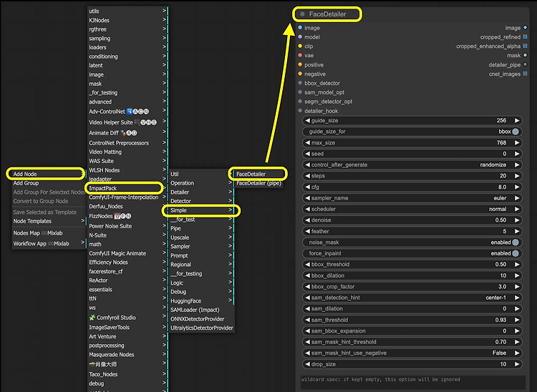Image resolution: width=537 pixels, height=392 pixels.
Task: Toggle sam_mask_hint_use_negative False value
Action: click(412, 353)
